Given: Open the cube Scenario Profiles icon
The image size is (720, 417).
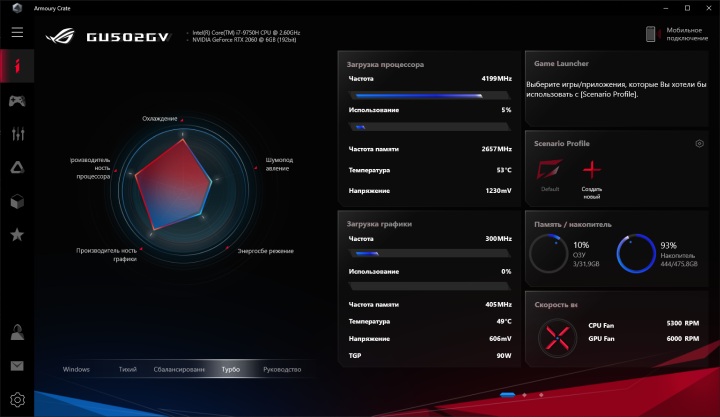Looking at the screenshot, I should (x=17, y=202).
